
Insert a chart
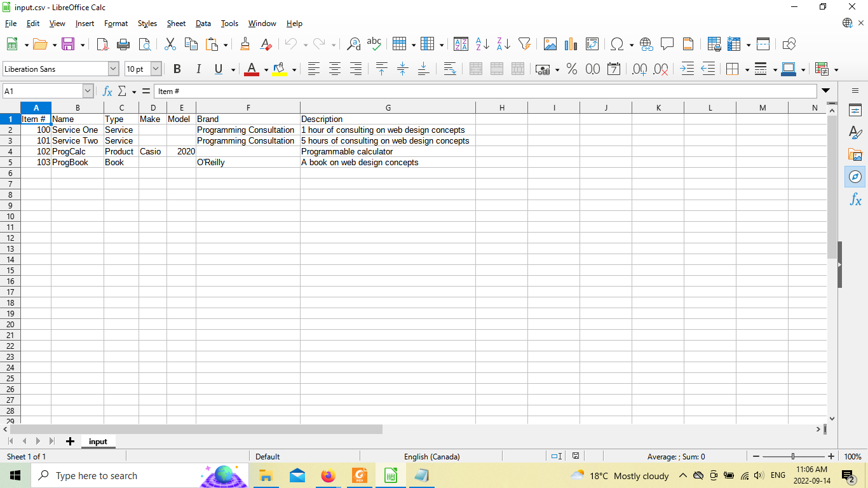[x=571, y=44]
